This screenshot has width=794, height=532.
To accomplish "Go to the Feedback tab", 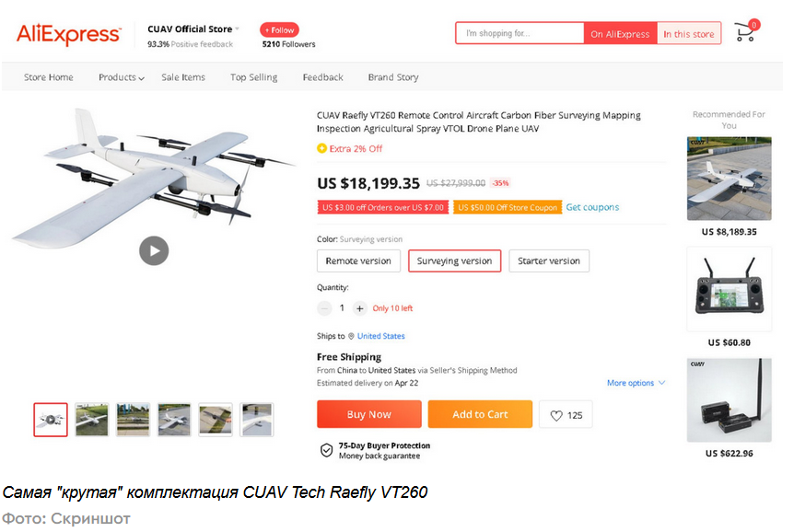I will coord(323,77).
